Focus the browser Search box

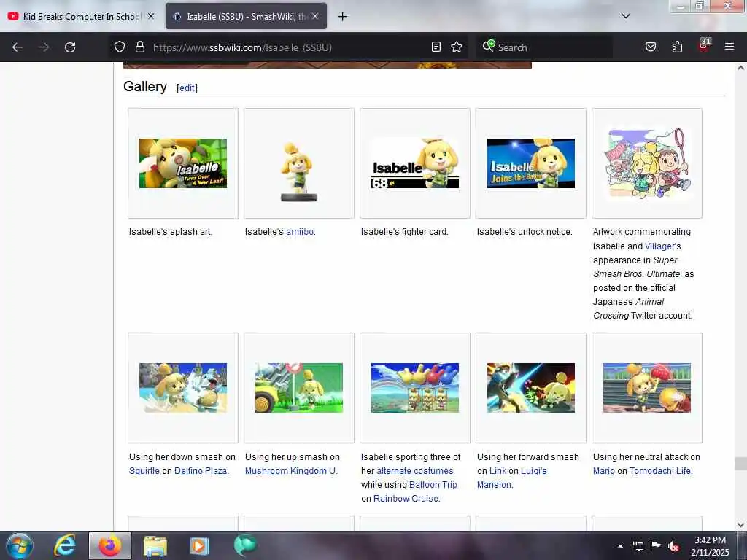pos(546,47)
